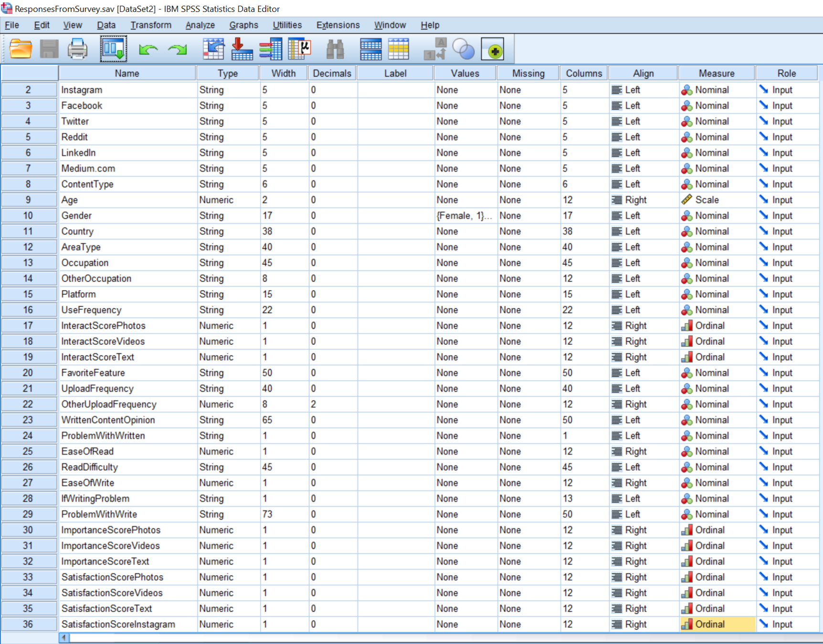
Task: Run descriptive statistics mu icon
Action: coord(300,49)
